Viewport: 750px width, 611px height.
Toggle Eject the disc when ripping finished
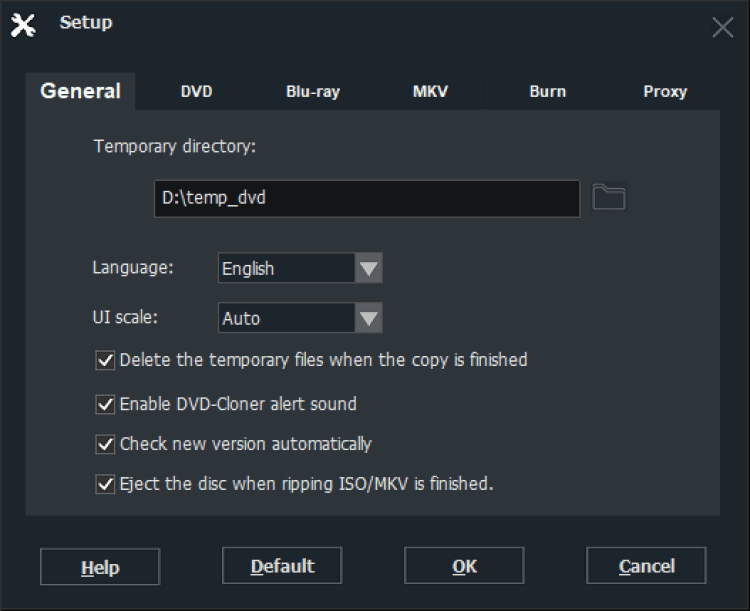pyautogui.click(x=105, y=484)
